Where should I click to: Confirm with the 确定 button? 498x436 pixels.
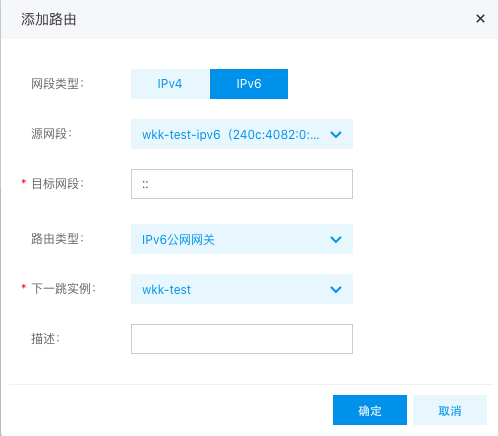(x=370, y=410)
